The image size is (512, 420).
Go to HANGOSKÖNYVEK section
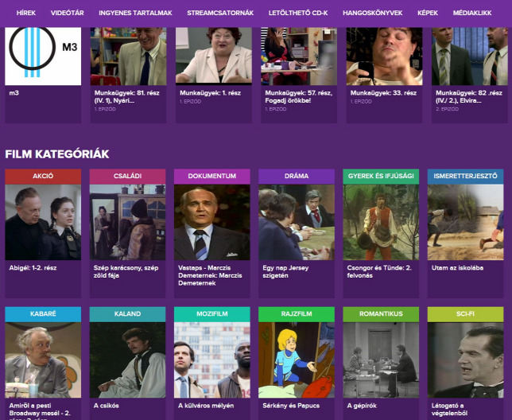click(373, 13)
